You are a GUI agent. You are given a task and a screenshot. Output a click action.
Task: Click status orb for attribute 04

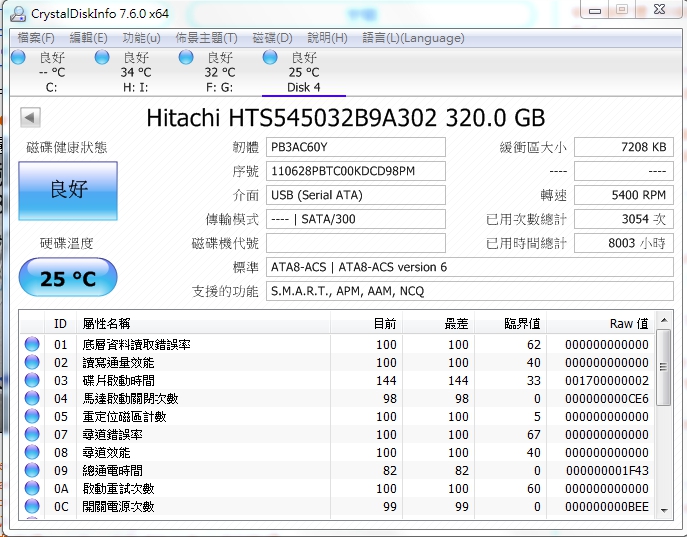click(x=32, y=398)
